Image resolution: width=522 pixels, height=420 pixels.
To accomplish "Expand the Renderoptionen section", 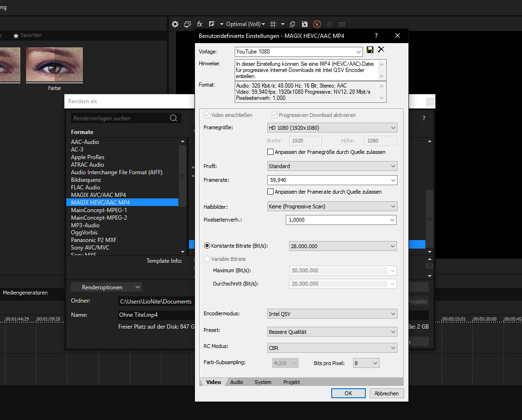I will 106,287.
